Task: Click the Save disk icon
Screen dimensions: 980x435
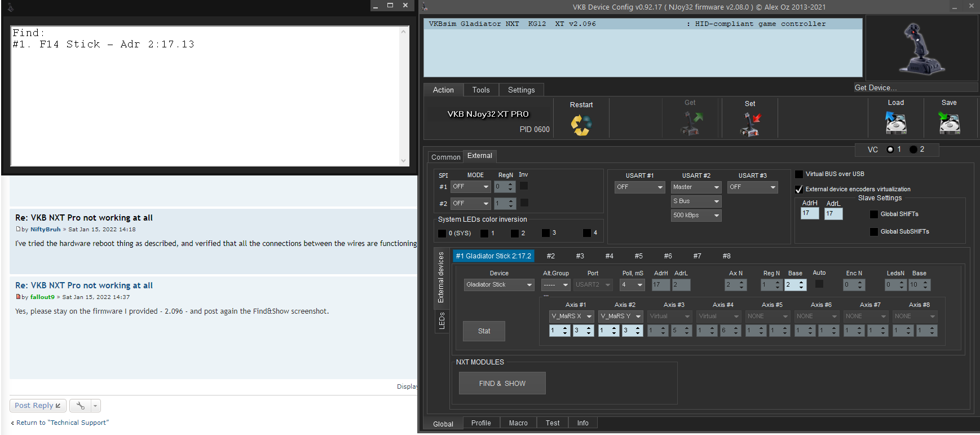Action: click(x=949, y=122)
